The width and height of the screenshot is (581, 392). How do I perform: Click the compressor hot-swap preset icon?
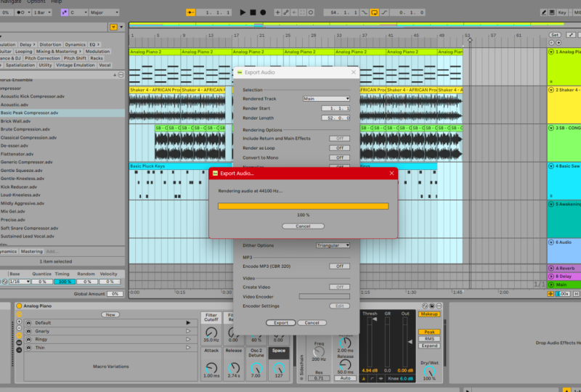click(425, 306)
